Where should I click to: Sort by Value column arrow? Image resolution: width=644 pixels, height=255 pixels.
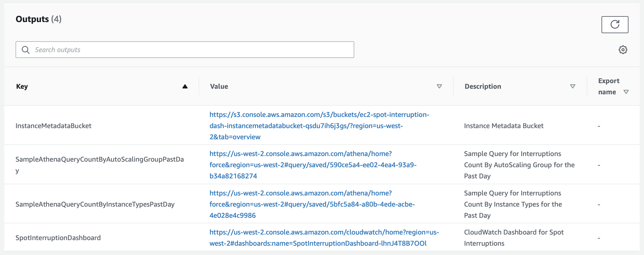pos(439,86)
